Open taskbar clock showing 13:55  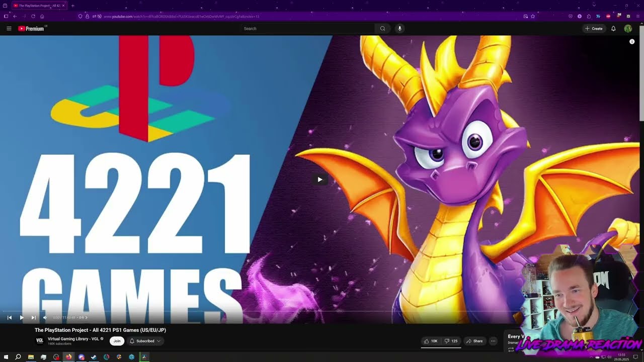coord(622,357)
